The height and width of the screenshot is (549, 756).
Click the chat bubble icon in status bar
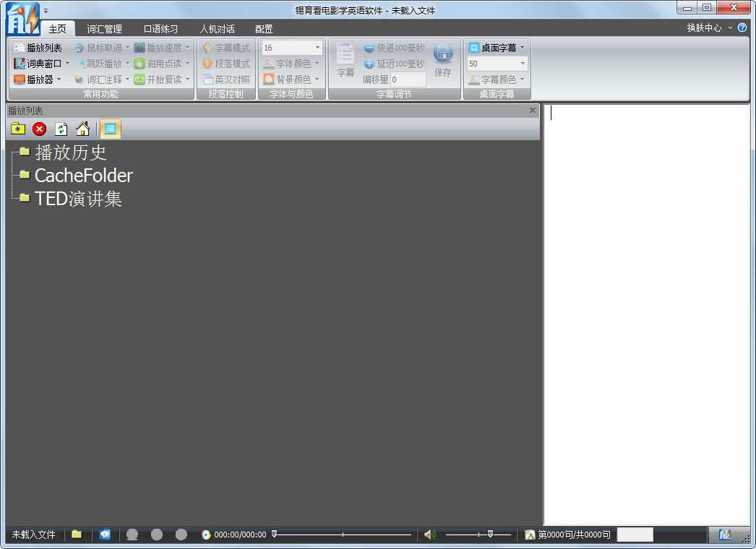(105, 534)
